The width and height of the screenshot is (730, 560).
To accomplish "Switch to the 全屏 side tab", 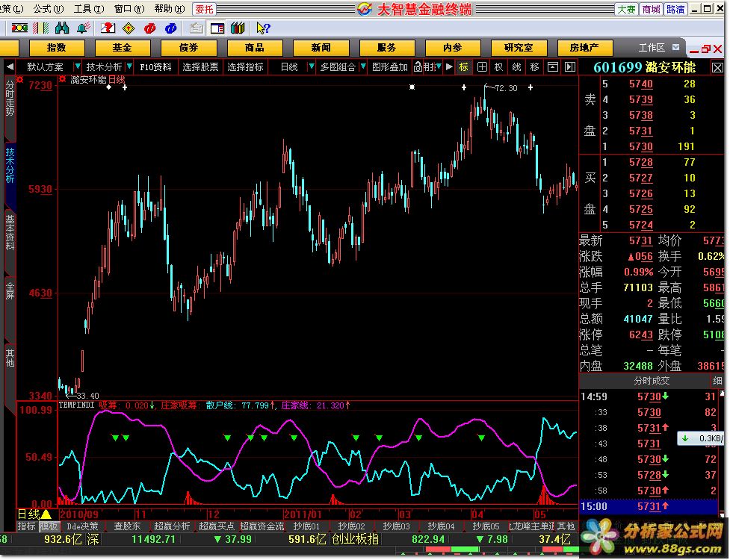I will 10,290.
